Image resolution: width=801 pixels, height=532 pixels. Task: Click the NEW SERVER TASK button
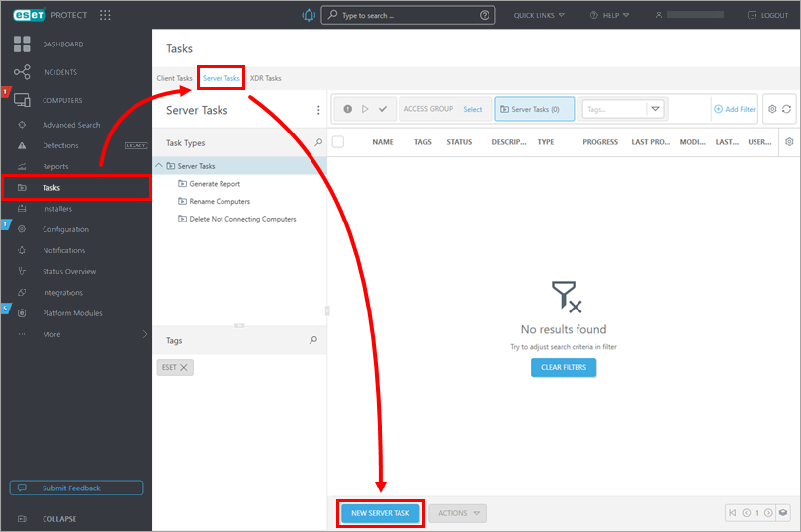[x=380, y=513]
